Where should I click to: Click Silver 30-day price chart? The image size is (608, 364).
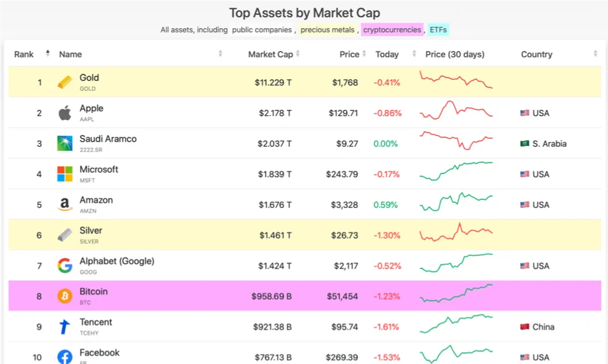coord(456,232)
